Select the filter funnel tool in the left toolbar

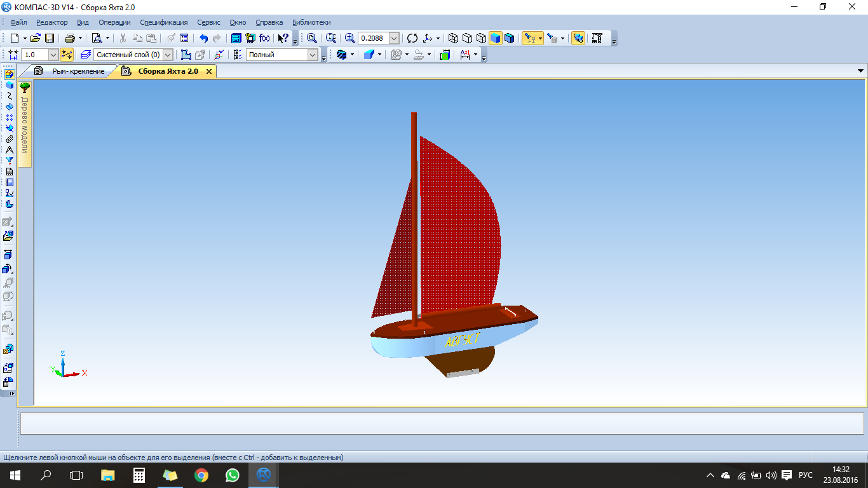coord(9,160)
